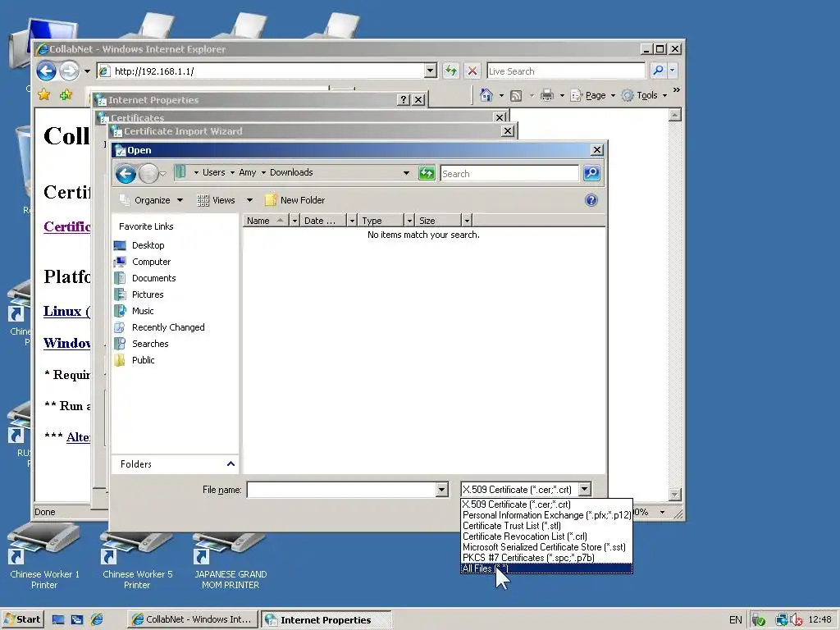Click Users in the address breadcrumb
Screen dimensions: 840x630
pyautogui.click(x=213, y=172)
